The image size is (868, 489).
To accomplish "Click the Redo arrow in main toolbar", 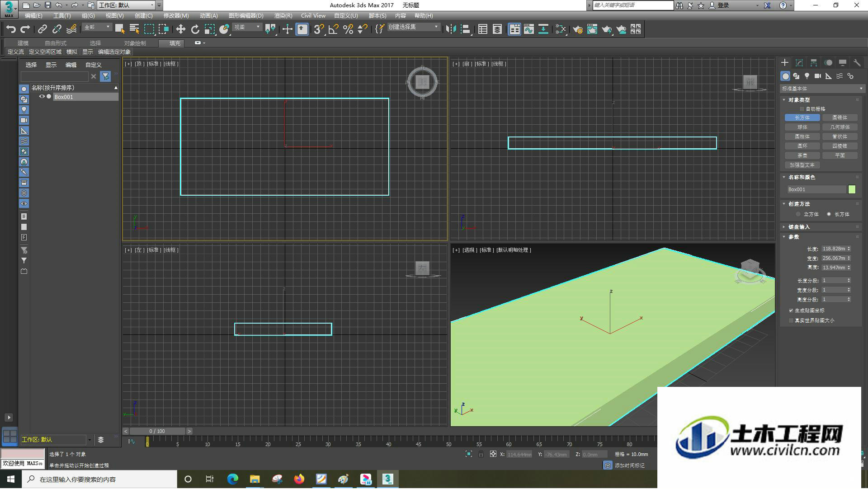I will coord(25,29).
